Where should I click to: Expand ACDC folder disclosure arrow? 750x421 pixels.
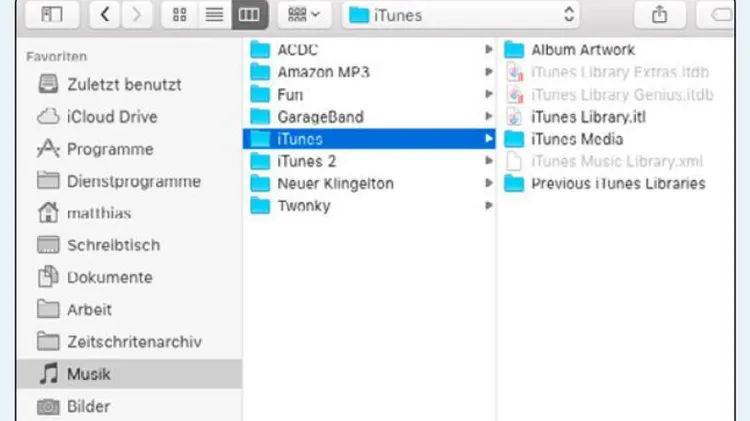[x=488, y=49]
